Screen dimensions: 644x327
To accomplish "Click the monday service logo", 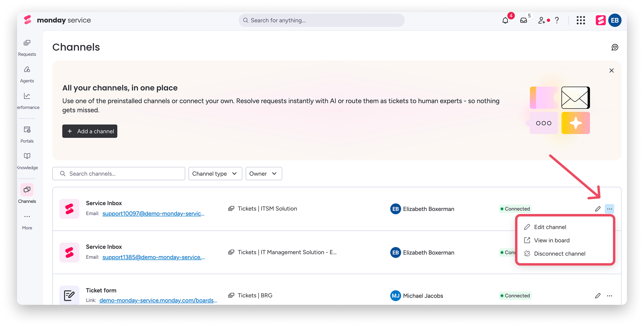I will click(x=57, y=20).
